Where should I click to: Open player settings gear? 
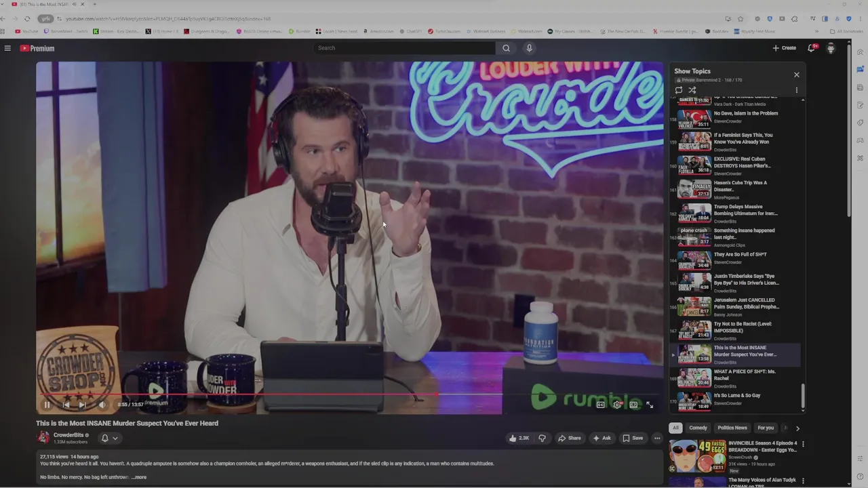click(616, 405)
